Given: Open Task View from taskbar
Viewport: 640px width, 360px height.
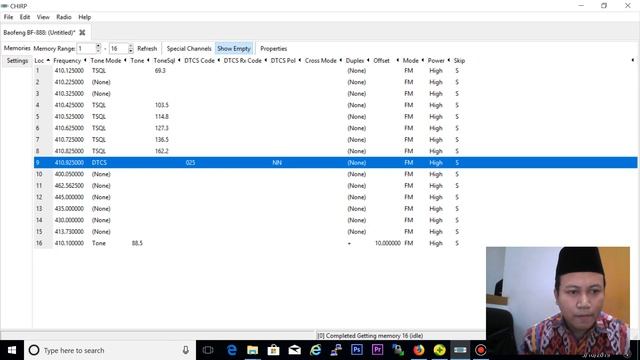Looking at the screenshot, I should coord(208,350).
